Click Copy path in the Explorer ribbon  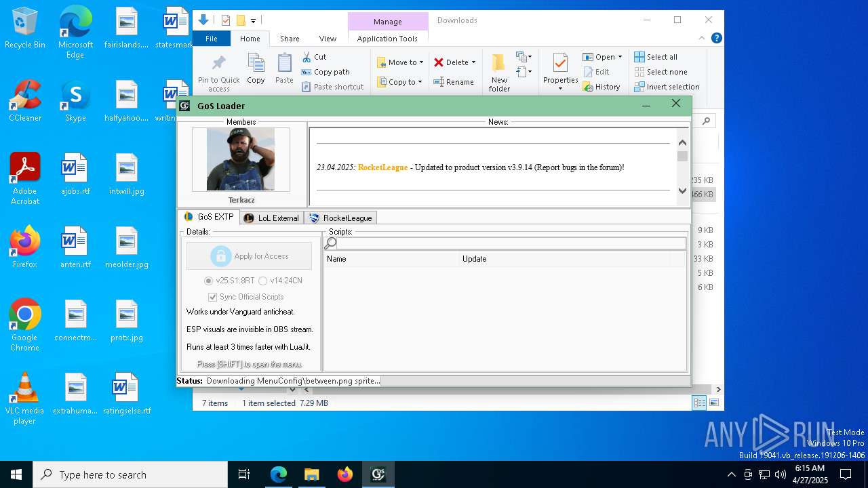[x=325, y=72]
